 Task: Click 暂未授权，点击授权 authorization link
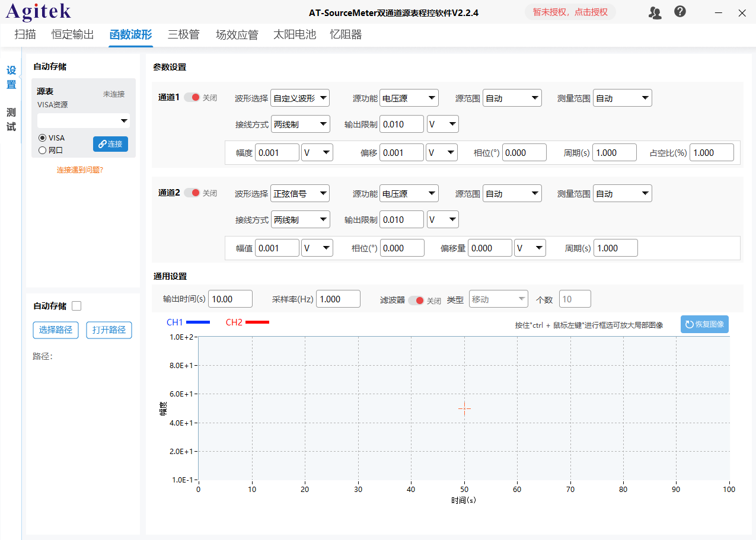click(x=570, y=12)
